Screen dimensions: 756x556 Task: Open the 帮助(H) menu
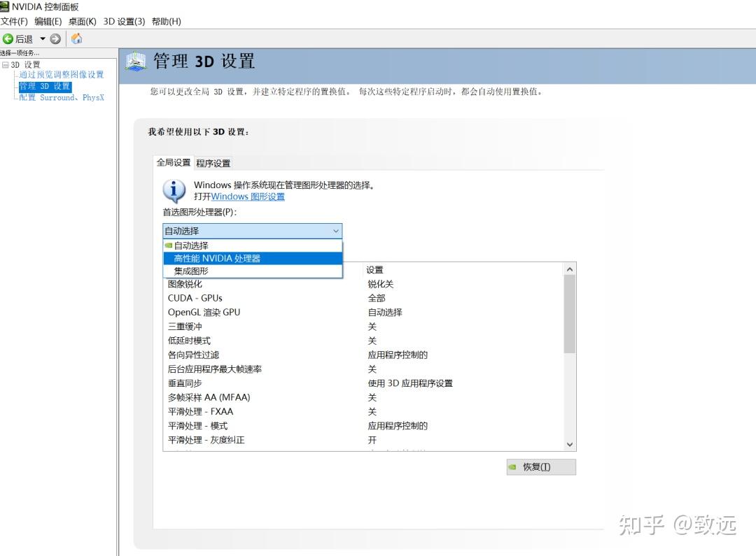(167, 22)
